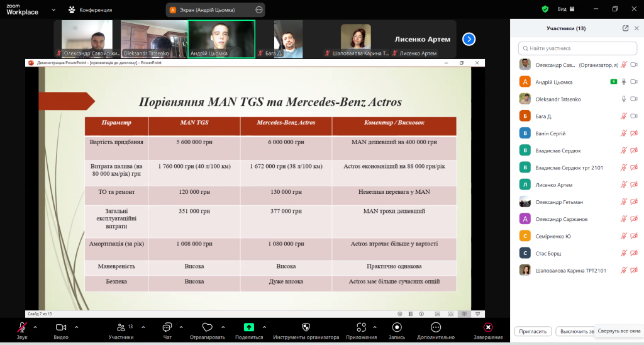This screenshot has height=345, width=644.
Task: Select Oleksandr Tatsenko video thumbnail
Action: (x=154, y=39)
